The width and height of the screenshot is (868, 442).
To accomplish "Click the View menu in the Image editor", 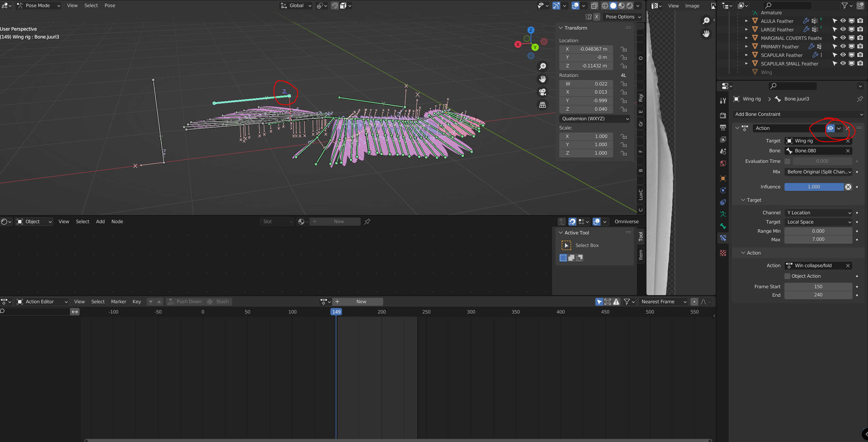I will pos(673,5).
